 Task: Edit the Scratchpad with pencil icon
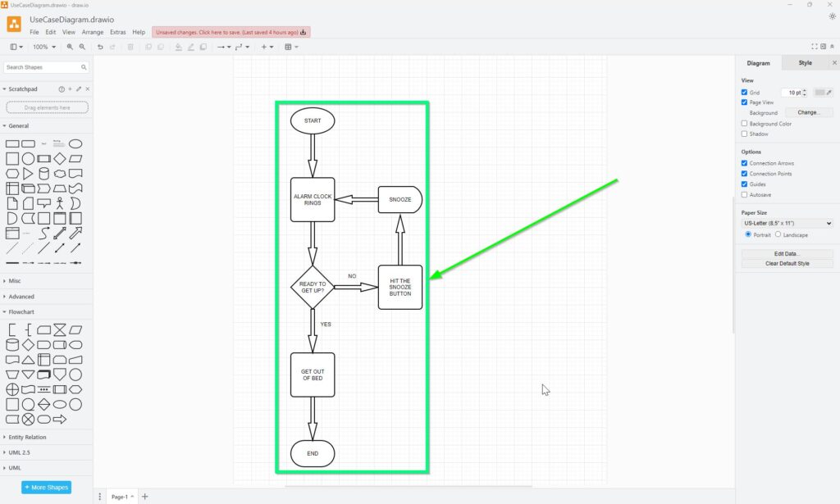[x=79, y=89]
